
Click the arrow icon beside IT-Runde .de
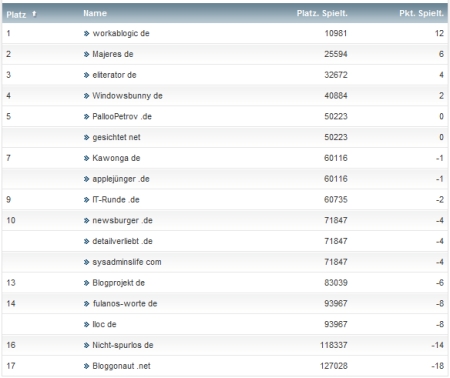tap(87, 200)
